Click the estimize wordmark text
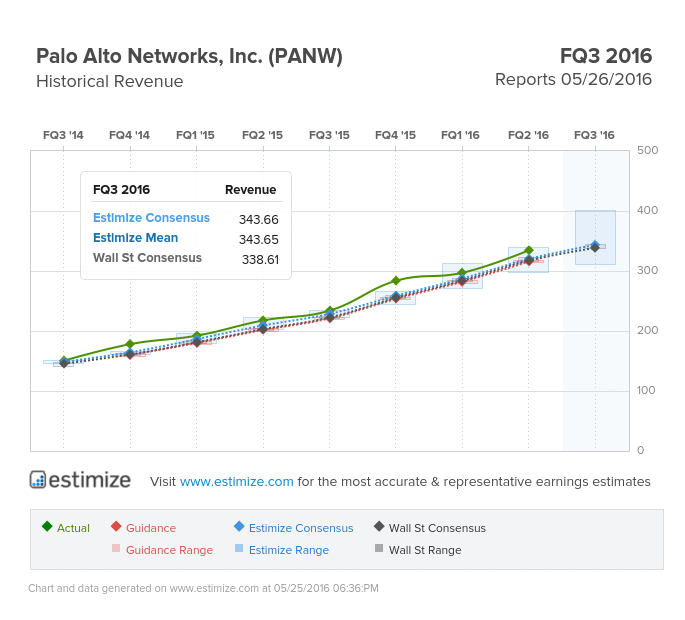 click(x=90, y=480)
